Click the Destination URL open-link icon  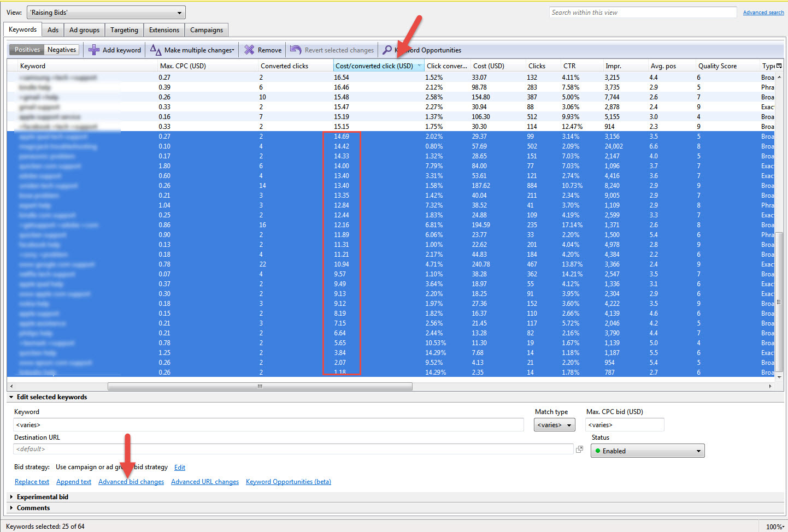(579, 449)
